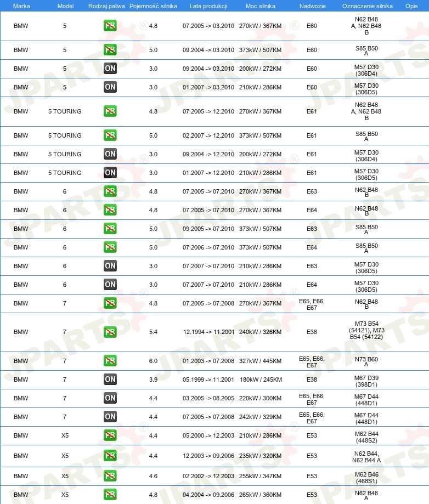
Task: Click diesel ON icon for 5 E60 210kW row
Action: pos(110,87)
